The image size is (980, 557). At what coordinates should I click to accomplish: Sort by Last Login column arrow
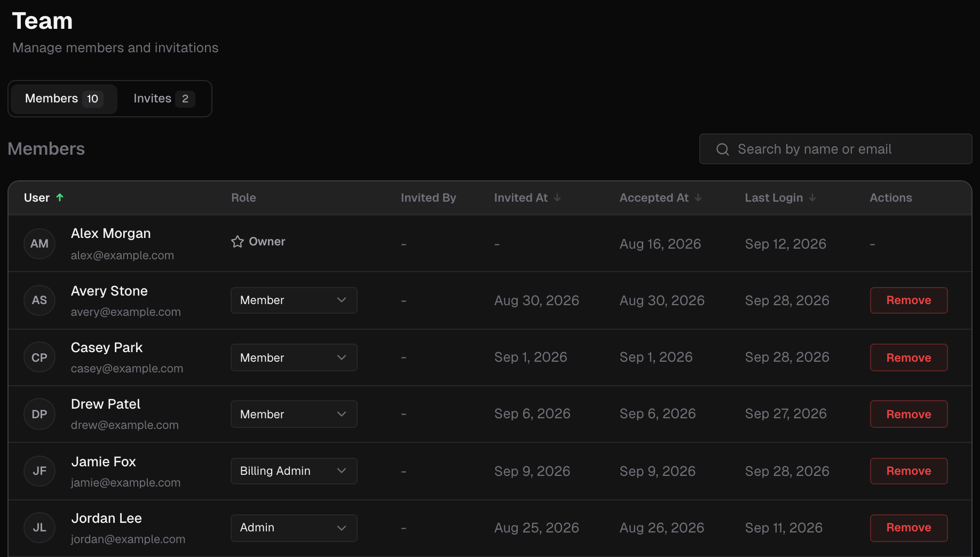(812, 197)
